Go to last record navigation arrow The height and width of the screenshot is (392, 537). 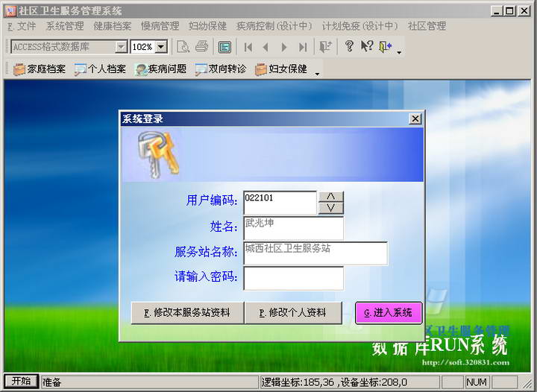tap(303, 47)
